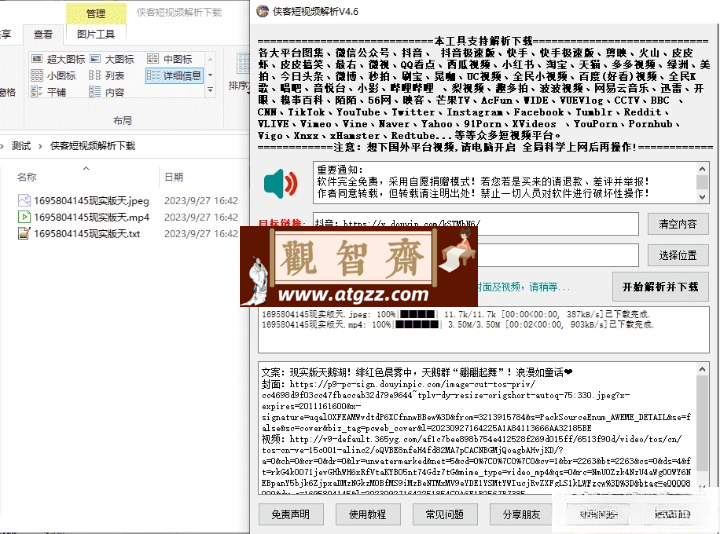Click the result output scrollbar thumb
This screenshot has width=720, height=534.
point(702,422)
